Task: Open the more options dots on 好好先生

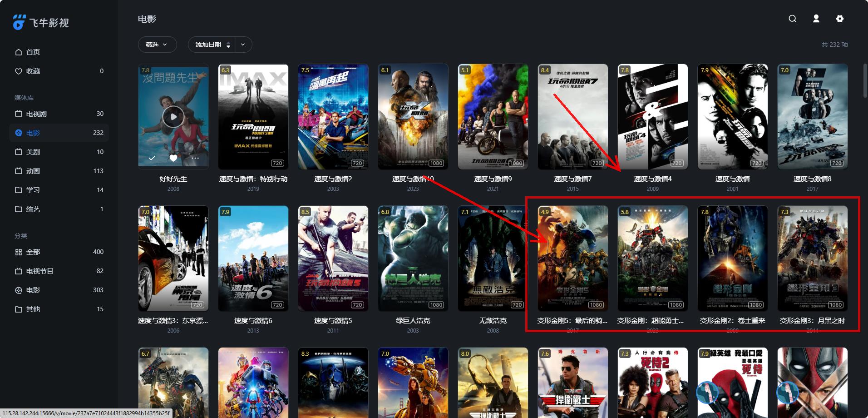Action: (x=195, y=158)
